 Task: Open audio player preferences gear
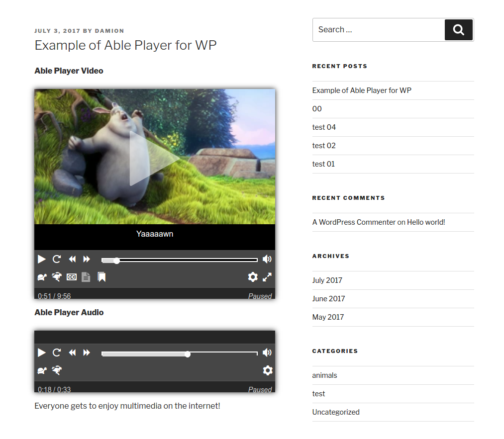tap(268, 370)
